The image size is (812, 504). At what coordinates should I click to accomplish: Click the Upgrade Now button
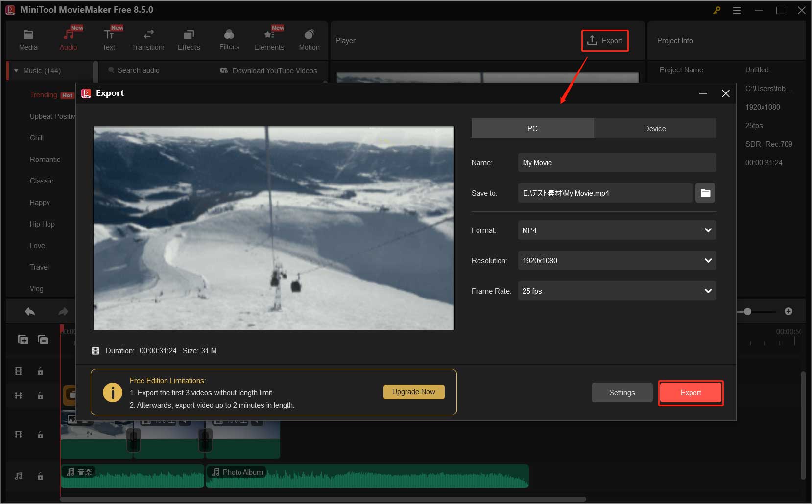point(414,391)
